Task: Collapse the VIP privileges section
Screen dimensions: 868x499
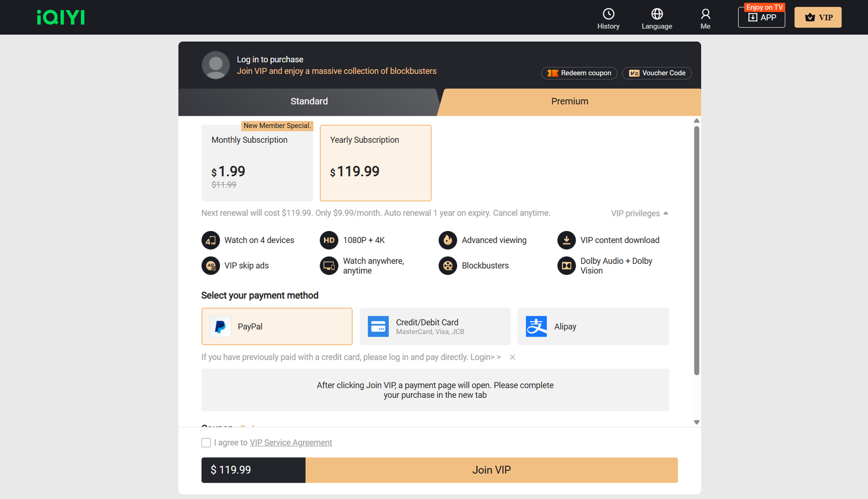Action: 639,213
